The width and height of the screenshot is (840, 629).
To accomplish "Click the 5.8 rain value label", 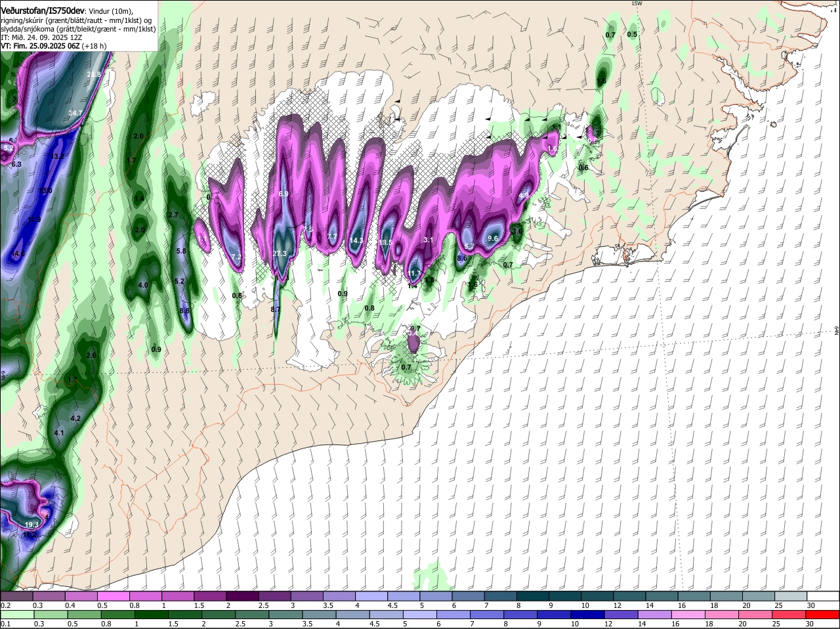I will click(x=182, y=251).
